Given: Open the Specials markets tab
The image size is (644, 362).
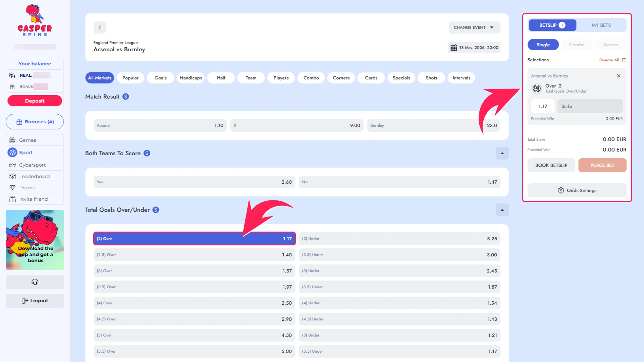Looking at the screenshot, I should tap(401, 78).
